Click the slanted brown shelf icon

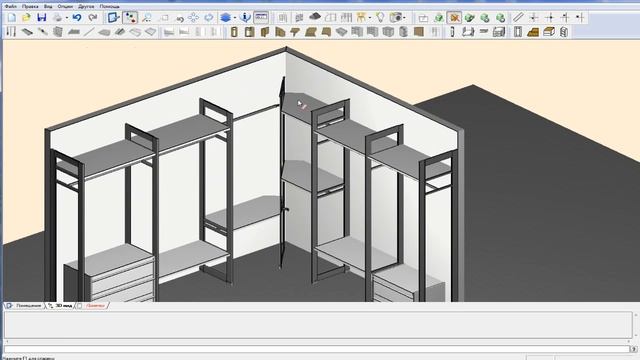(x=280, y=32)
